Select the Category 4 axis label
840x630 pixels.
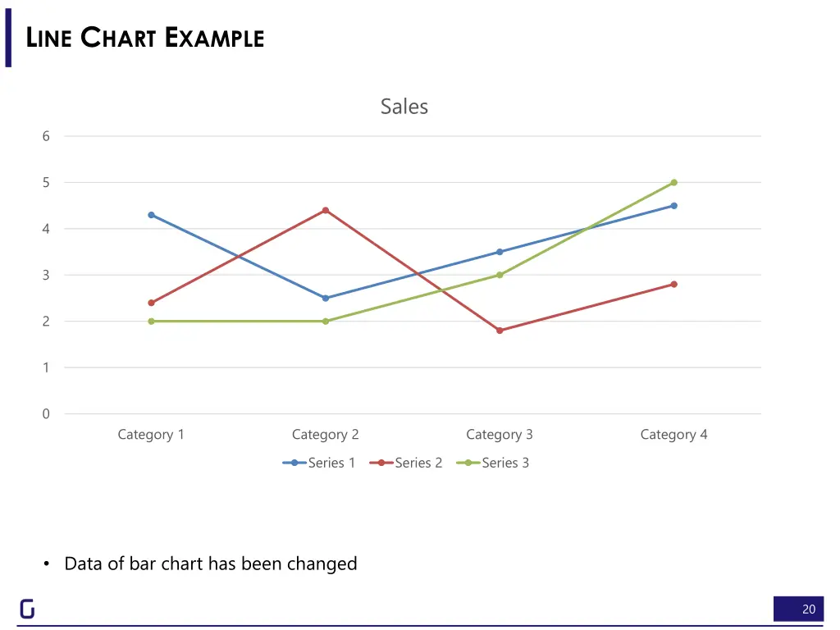[x=674, y=435]
